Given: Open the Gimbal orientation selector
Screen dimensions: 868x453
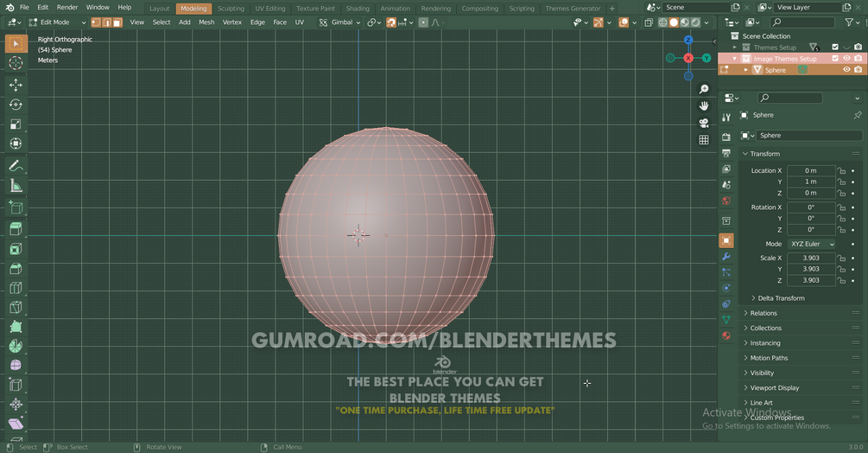Looking at the screenshot, I should coord(340,22).
